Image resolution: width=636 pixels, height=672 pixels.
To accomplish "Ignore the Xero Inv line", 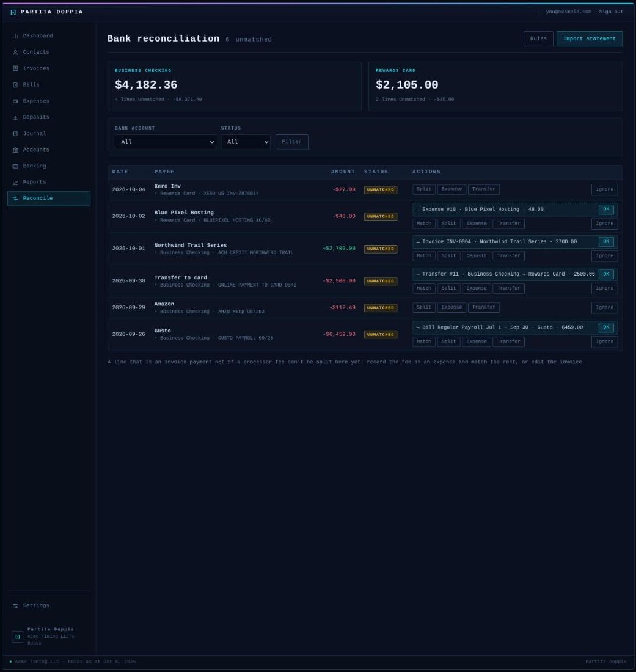I will coord(604,189).
